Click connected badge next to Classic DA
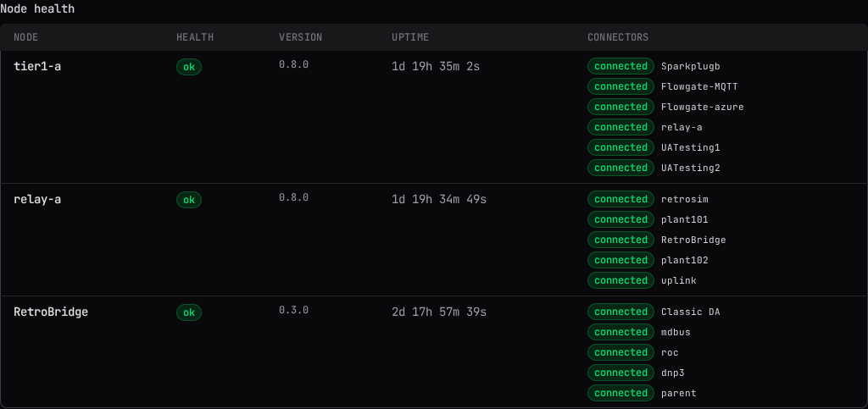The width and height of the screenshot is (868, 409). (x=620, y=312)
